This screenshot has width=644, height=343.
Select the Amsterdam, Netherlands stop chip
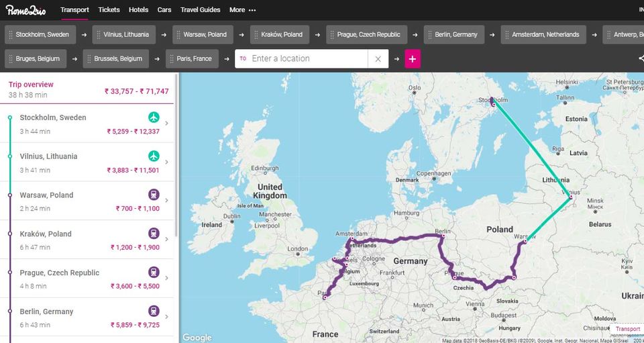click(x=543, y=34)
